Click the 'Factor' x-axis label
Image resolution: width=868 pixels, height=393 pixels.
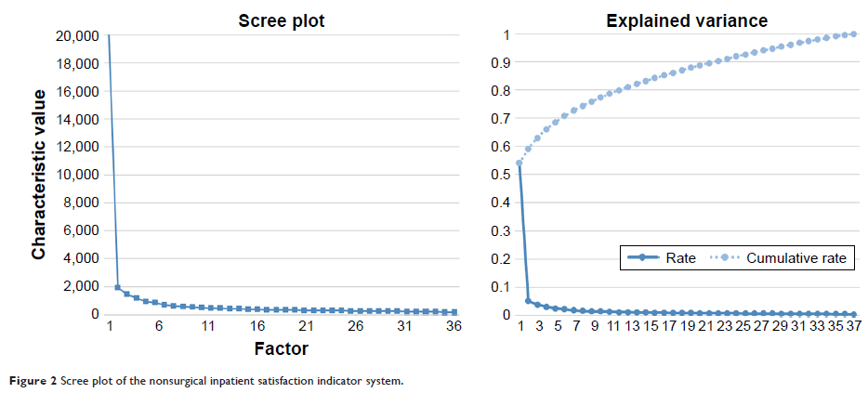(281, 350)
